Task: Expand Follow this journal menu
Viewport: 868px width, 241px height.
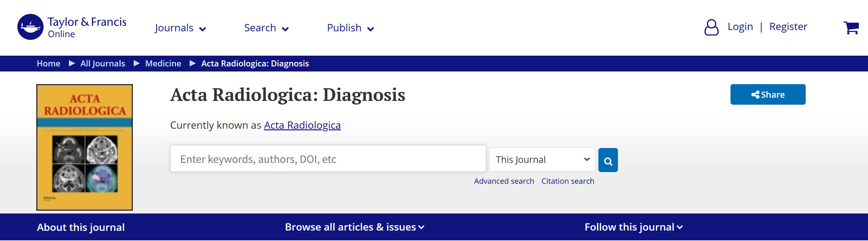Action: click(x=633, y=227)
